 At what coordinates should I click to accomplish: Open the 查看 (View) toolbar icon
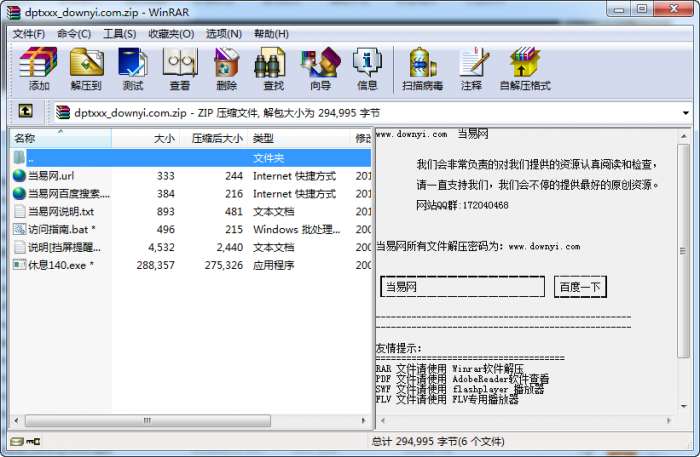click(x=180, y=62)
